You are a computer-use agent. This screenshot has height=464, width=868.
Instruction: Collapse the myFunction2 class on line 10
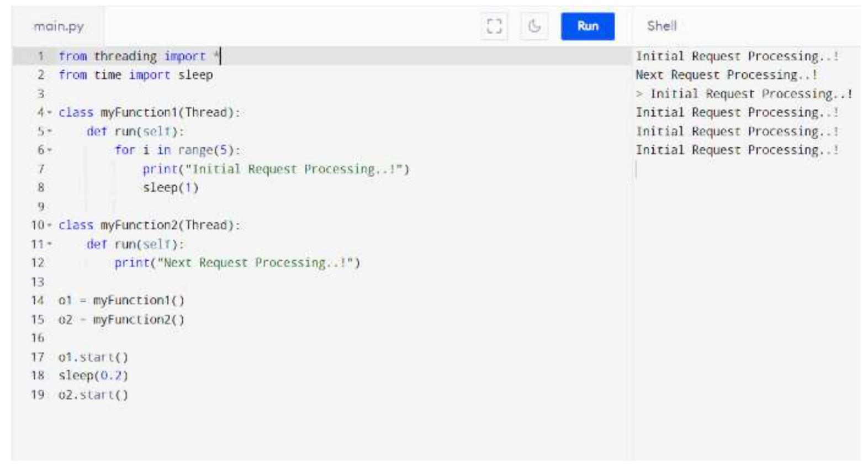pos(50,225)
